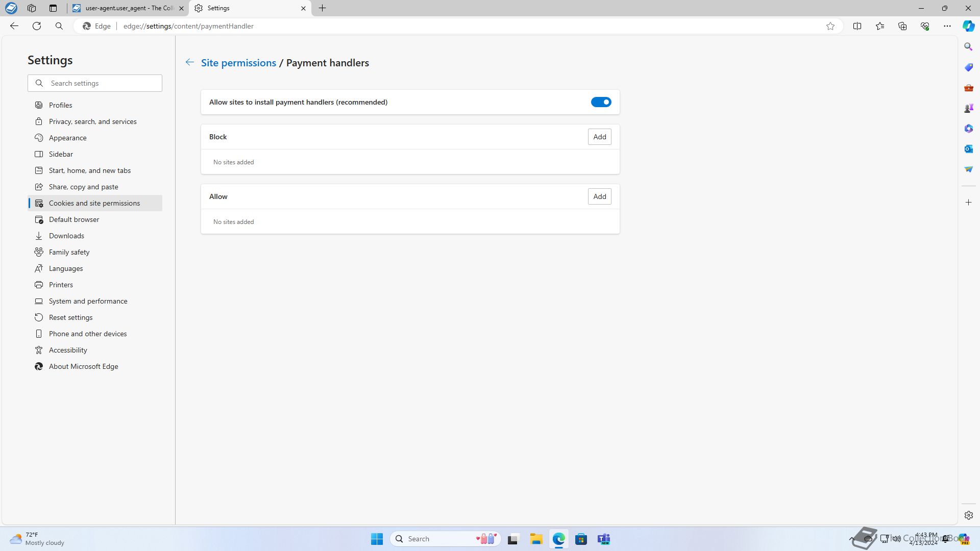Open sidebar settings gear at bottom right
The width and height of the screenshot is (980, 551).
[968, 515]
